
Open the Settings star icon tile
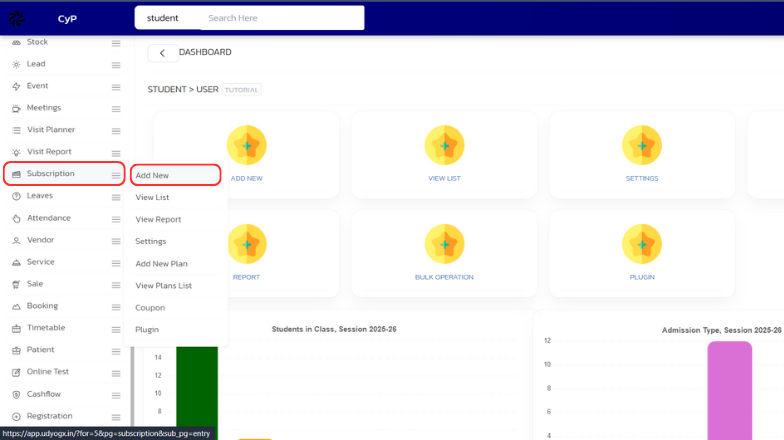pyautogui.click(x=641, y=145)
